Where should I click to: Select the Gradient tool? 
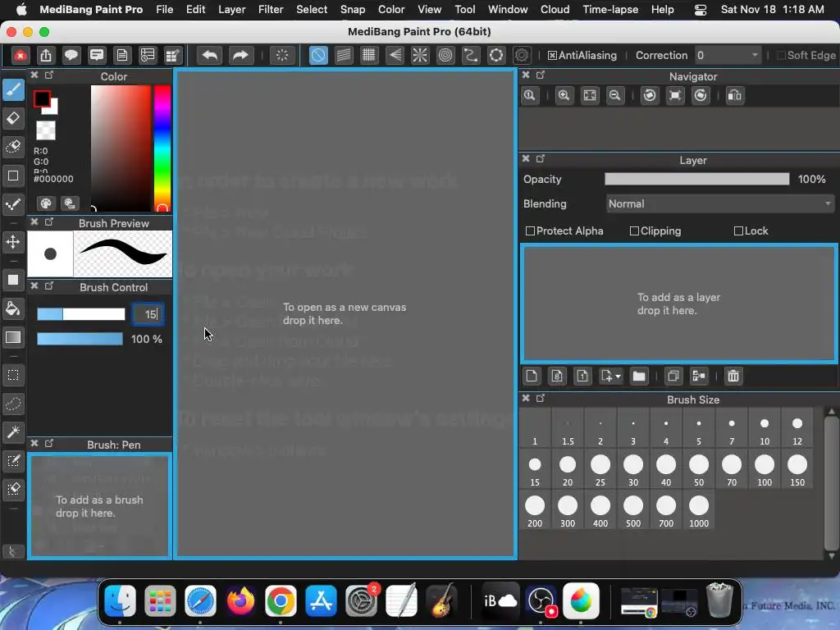tap(13, 337)
